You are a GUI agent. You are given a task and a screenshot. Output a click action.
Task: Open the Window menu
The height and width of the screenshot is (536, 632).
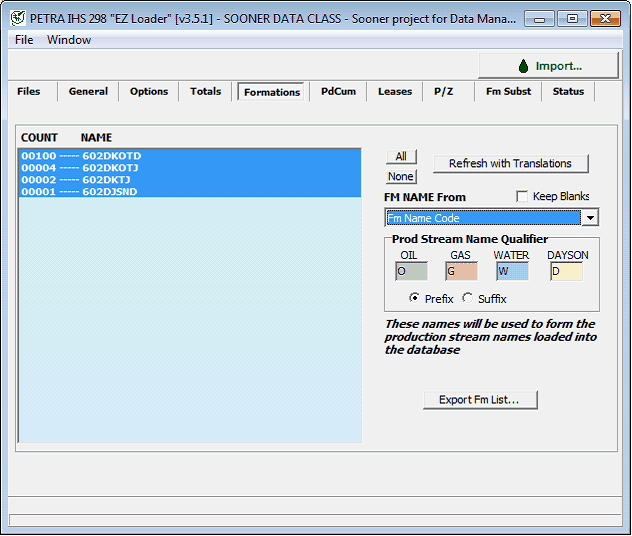69,40
